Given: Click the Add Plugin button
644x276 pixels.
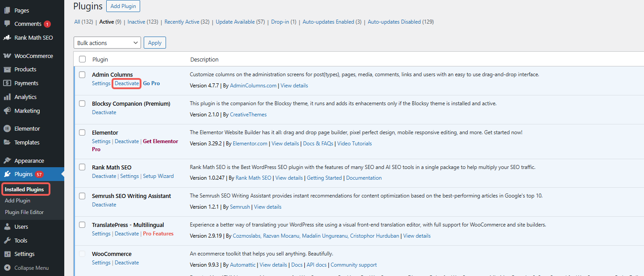Looking at the screenshot, I should [123, 6].
